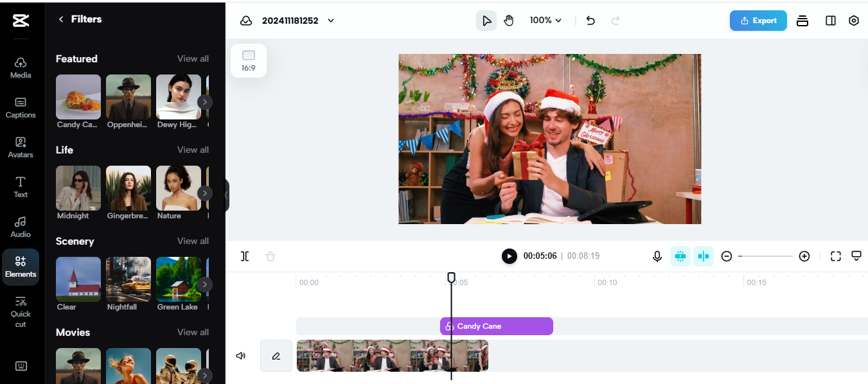Viewport: 868px width, 384px height.
Task: Record a voiceover with the microphone
Action: tap(657, 256)
